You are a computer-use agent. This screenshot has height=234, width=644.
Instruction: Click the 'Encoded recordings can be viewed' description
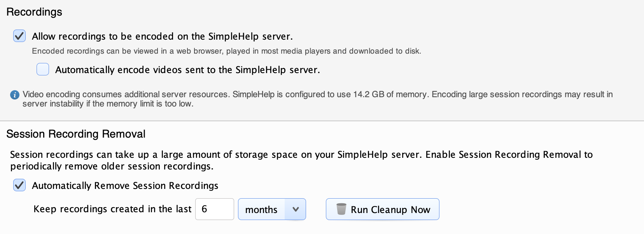226,51
